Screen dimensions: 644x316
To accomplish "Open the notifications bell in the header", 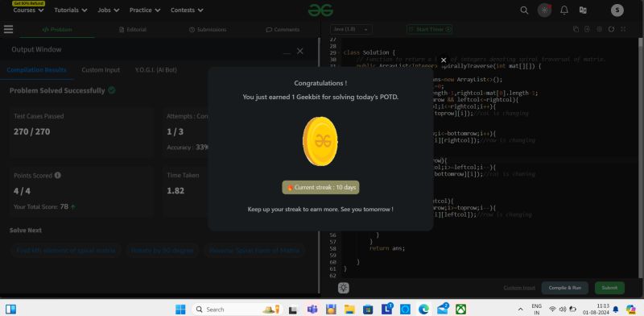I will point(564,10).
